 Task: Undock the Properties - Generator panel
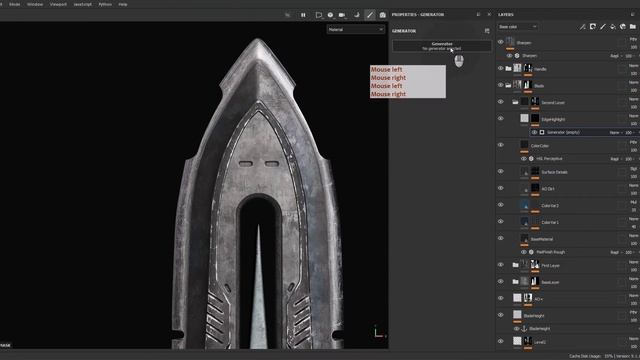pos(478,15)
